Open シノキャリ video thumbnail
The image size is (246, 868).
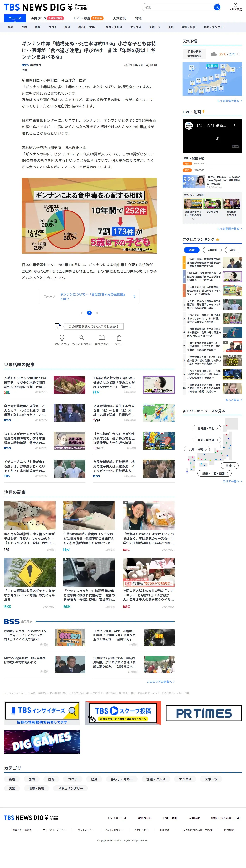[212, 204]
